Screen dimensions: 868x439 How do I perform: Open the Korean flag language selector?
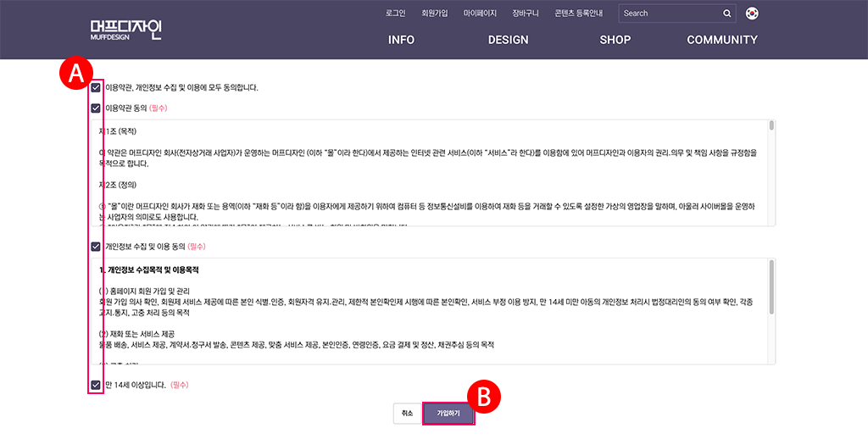click(752, 14)
